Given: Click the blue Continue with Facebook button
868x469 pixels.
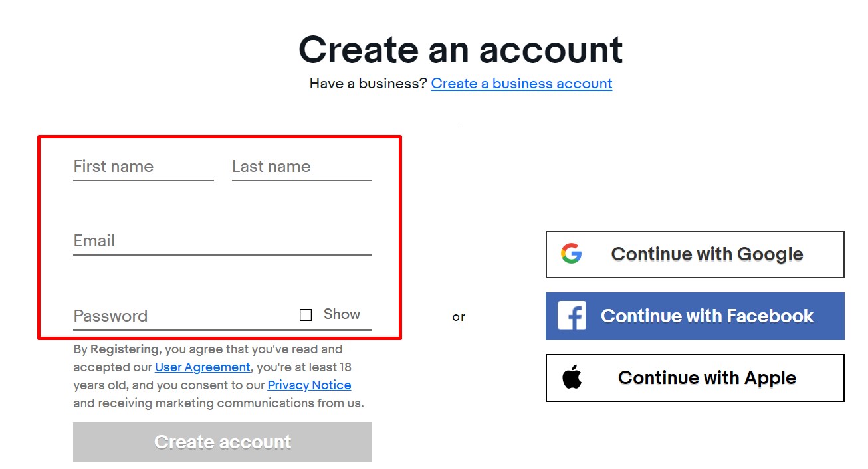Looking at the screenshot, I should [695, 316].
